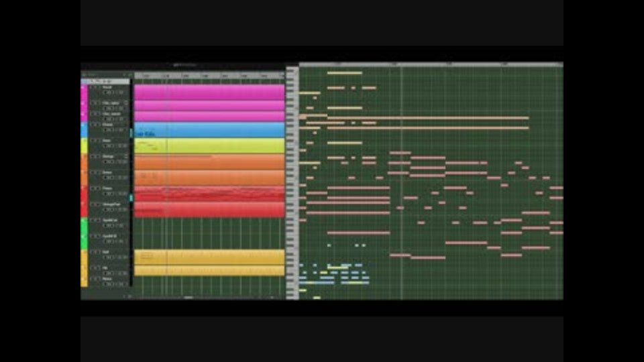Image resolution: width=644 pixels, height=362 pixels.
Task: Select the lower thin gold track clip
Action: pos(209,270)
